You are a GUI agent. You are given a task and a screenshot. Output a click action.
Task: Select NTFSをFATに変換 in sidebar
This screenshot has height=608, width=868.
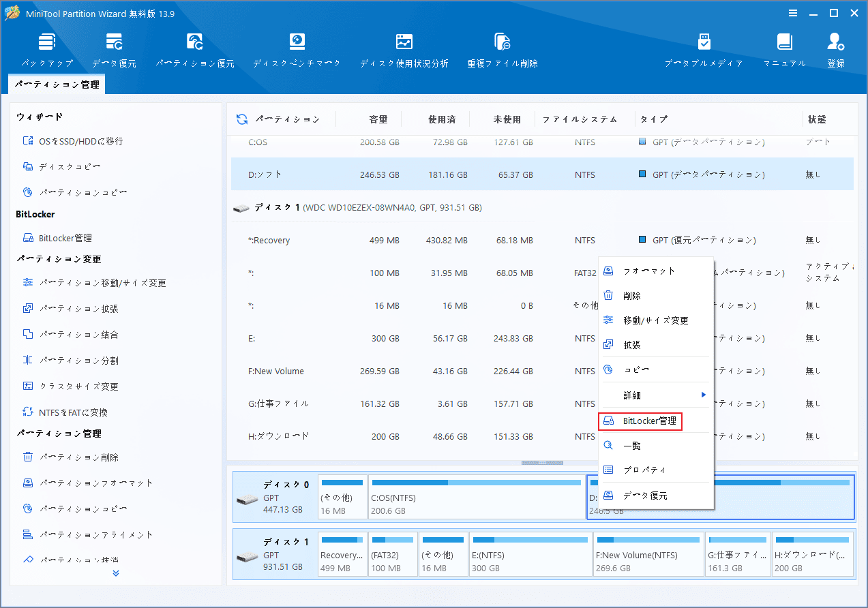point(65,412)
